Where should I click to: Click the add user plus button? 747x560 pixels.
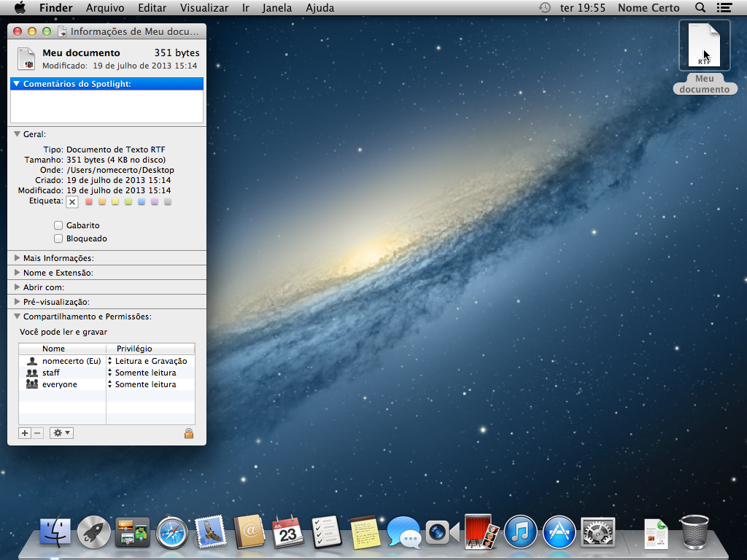[x=25, y=433]
